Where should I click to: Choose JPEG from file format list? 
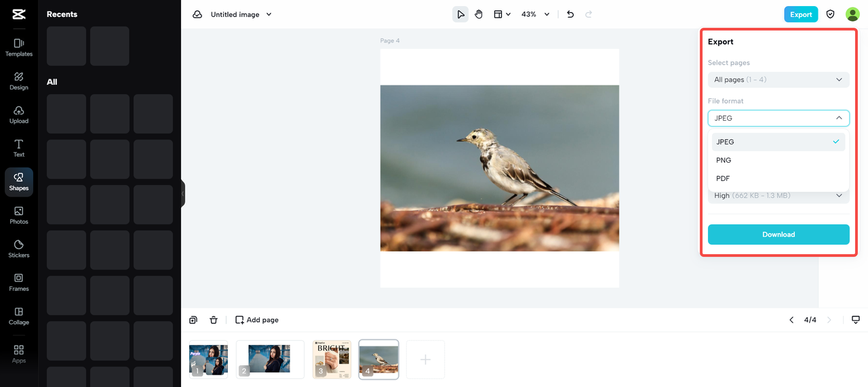(x=778, y=142)
